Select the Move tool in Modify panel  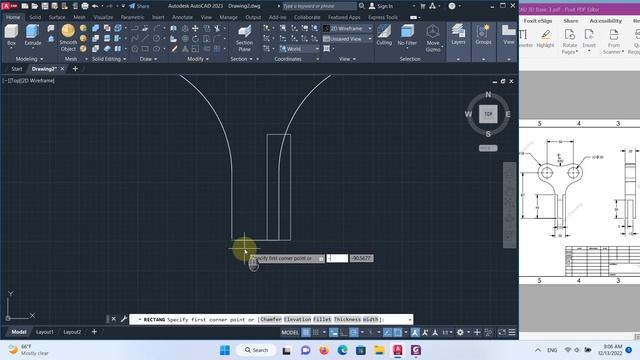point(195,28)
